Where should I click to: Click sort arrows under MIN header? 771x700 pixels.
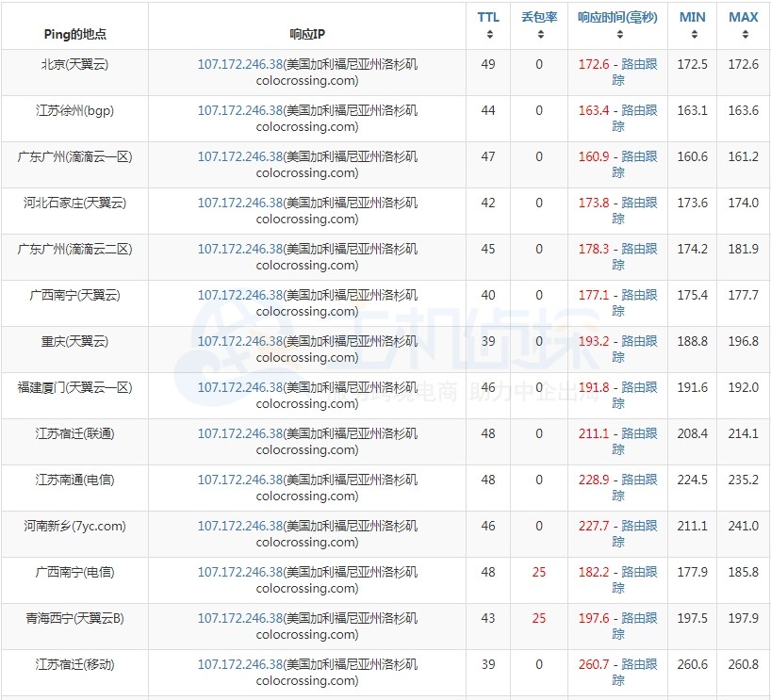(693, 35)
